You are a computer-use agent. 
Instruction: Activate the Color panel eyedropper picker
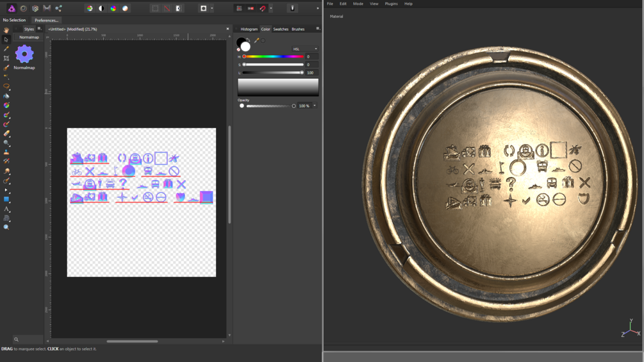click(x=257, y=40)
